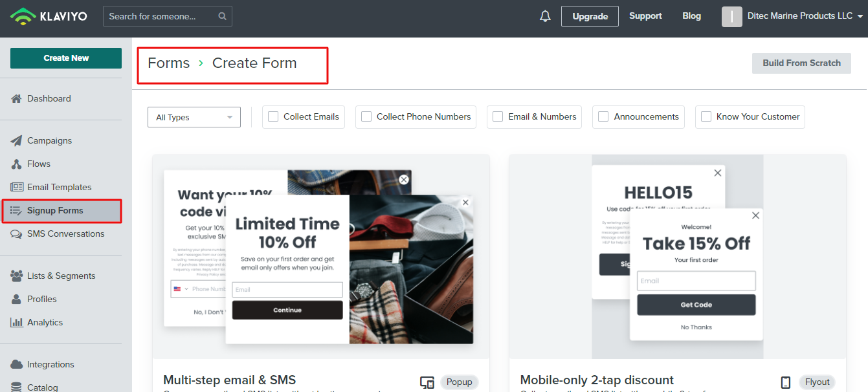Click the Klaviyo logo
868x392 pixels.
49,16
